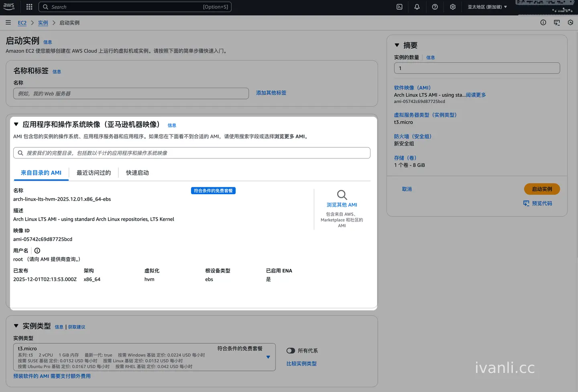
Task: Open the notifications bell
Action: [x=417, y=7]
